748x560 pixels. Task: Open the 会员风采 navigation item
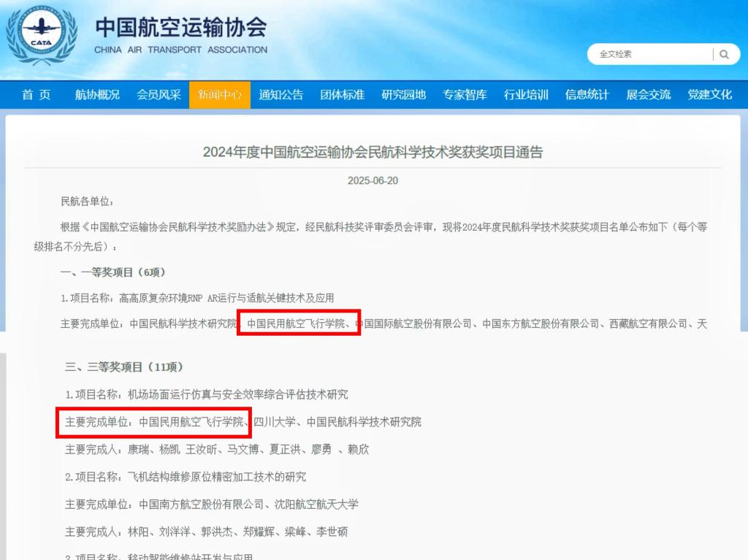[159, 94]
